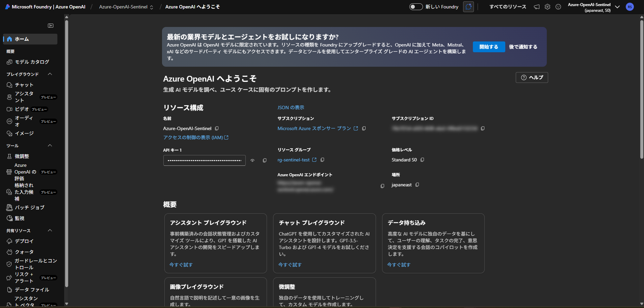The image size is (644, 308).
Task: Copy Standard S0 pricing tier
Action: click(x=422, y=160)
